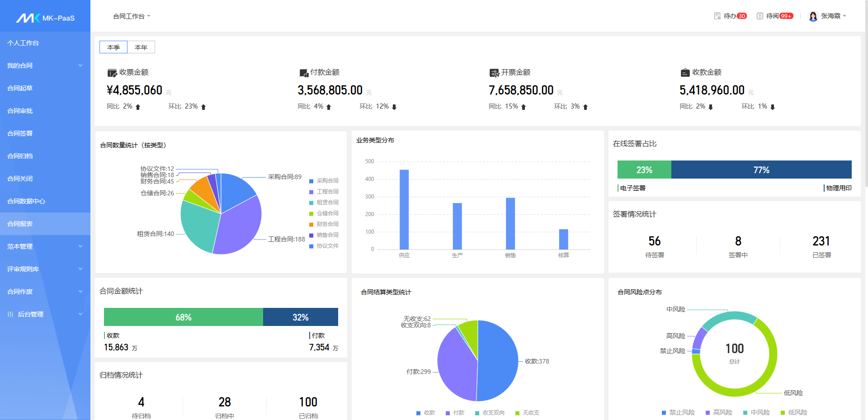The height and width of the screenshot is (420, 868).
Task: Click the 收款金额 briefcase icon
Action: click(x=685, y=72)
